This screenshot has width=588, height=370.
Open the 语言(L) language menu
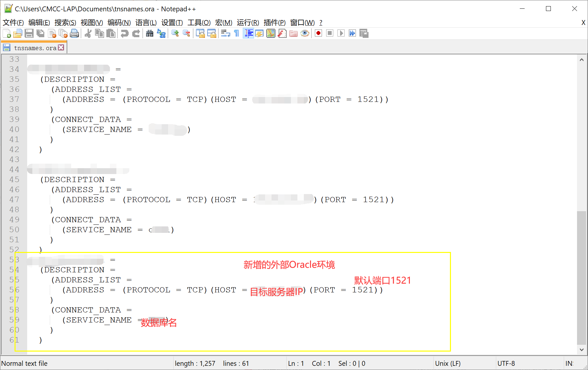(146, 23)
